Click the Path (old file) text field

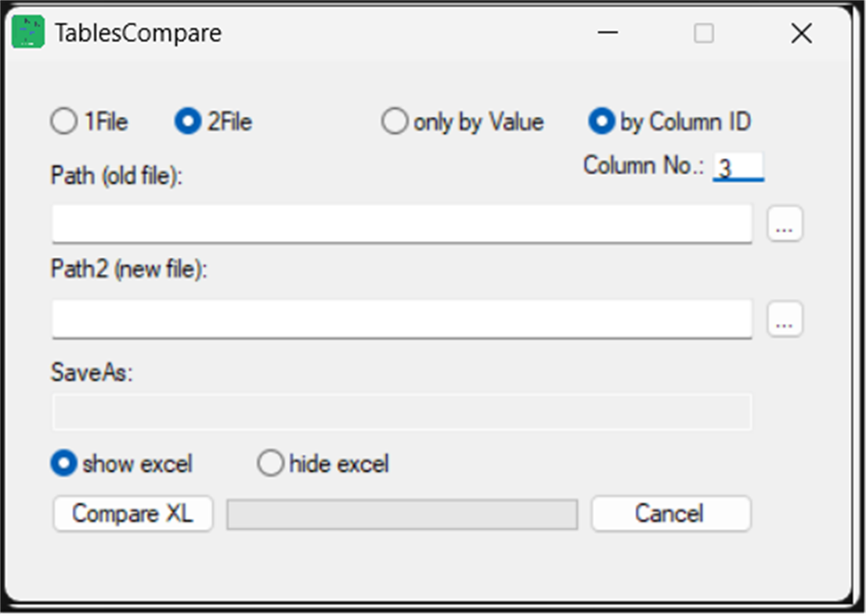pyautogui.click(x=402, y=224)
